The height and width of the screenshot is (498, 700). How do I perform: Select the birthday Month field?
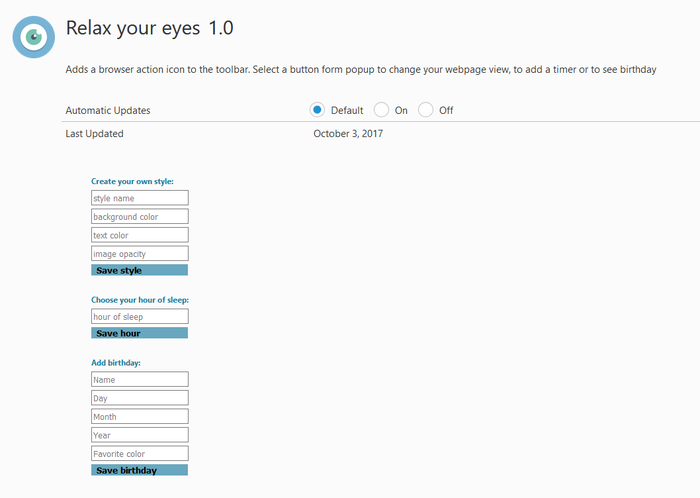(139, 416)
